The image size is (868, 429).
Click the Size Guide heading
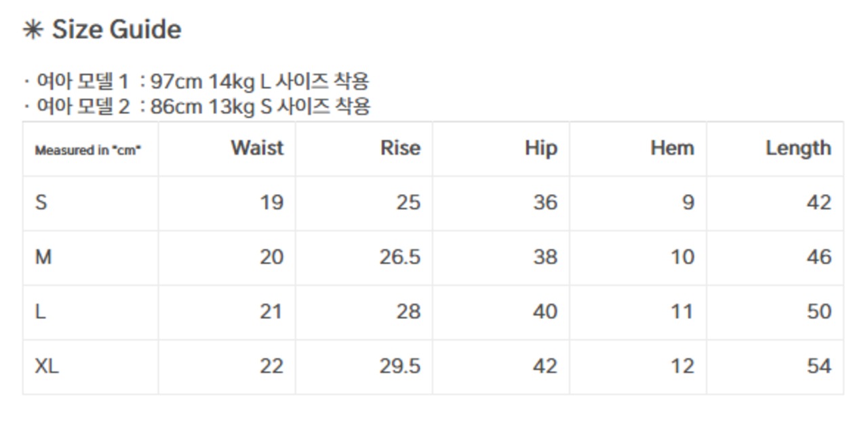[116, 30]
